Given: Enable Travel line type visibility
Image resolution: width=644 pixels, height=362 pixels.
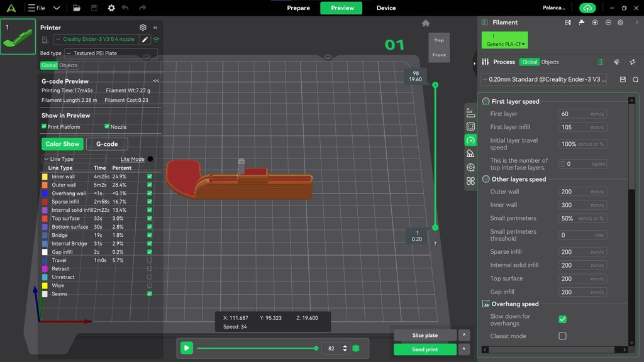Looking at the screenshot, I should (x=149, y=260).
